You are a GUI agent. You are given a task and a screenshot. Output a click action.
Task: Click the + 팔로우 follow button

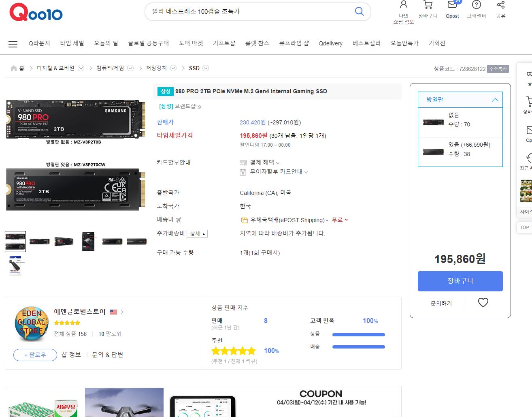click(35, 355)
